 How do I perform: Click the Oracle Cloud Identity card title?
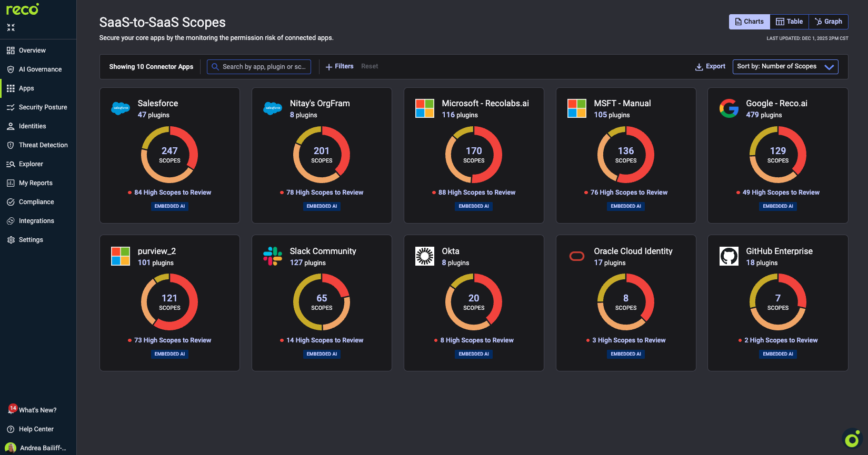click(633, 251)
